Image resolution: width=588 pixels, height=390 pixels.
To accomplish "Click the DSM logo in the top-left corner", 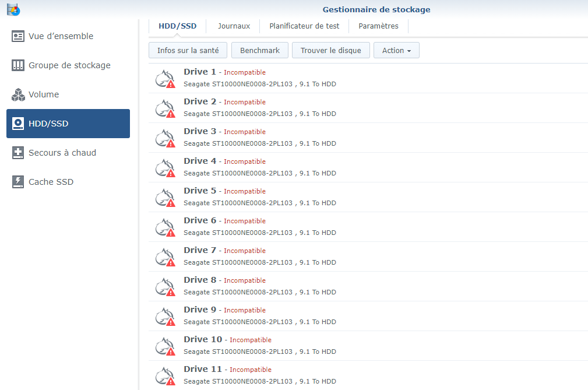I will (x=13, y=9).
